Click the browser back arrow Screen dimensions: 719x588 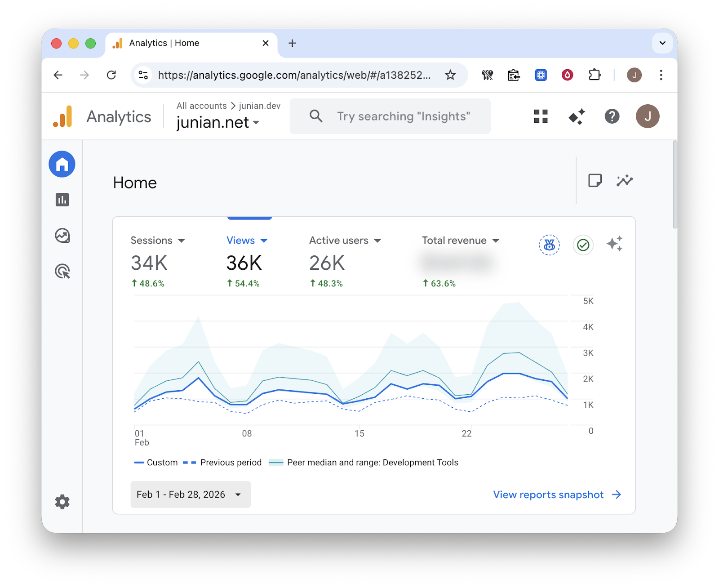(58, 75)
